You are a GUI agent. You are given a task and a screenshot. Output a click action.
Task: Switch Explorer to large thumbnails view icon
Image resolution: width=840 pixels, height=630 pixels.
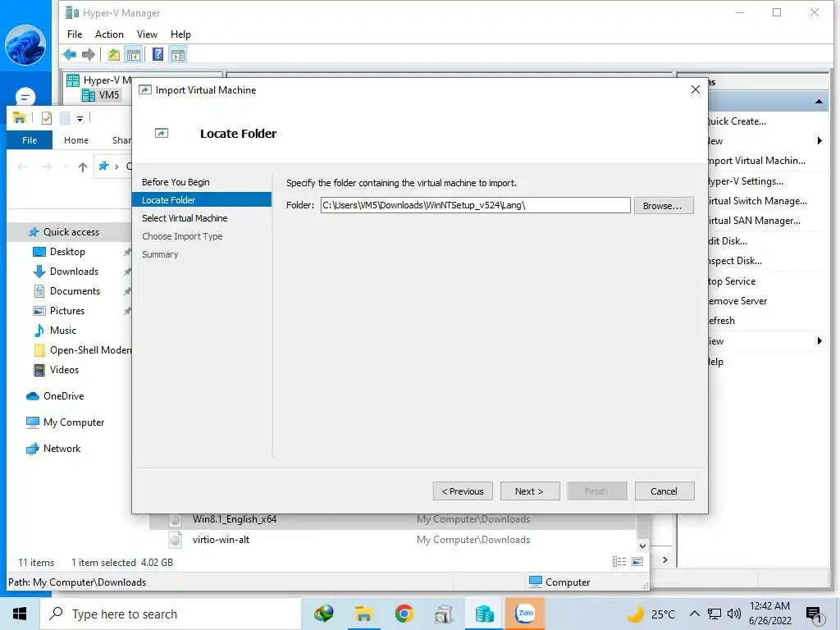click(637, 561)
